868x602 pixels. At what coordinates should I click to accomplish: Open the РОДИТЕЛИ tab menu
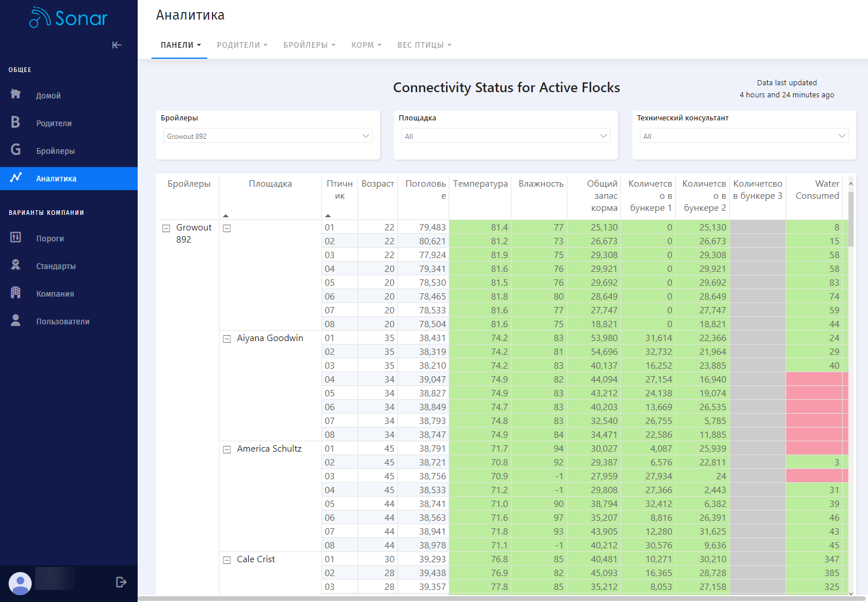coord(242,45)
